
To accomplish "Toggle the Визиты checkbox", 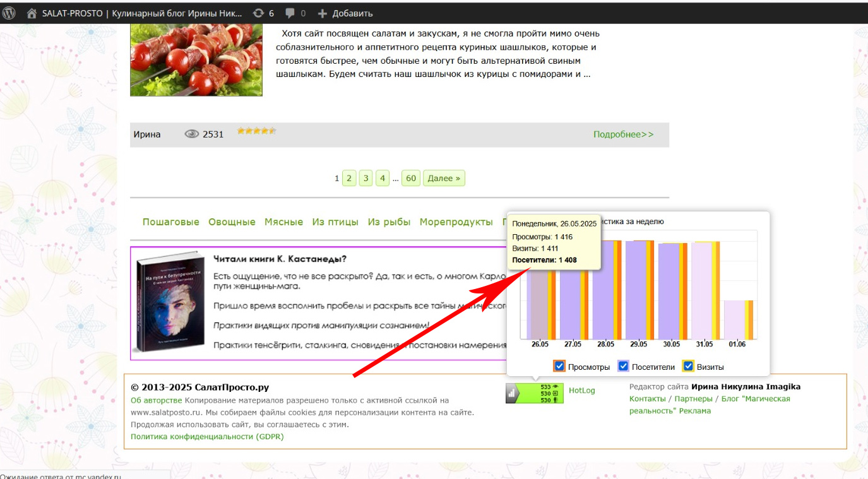I will coord(689,367).
